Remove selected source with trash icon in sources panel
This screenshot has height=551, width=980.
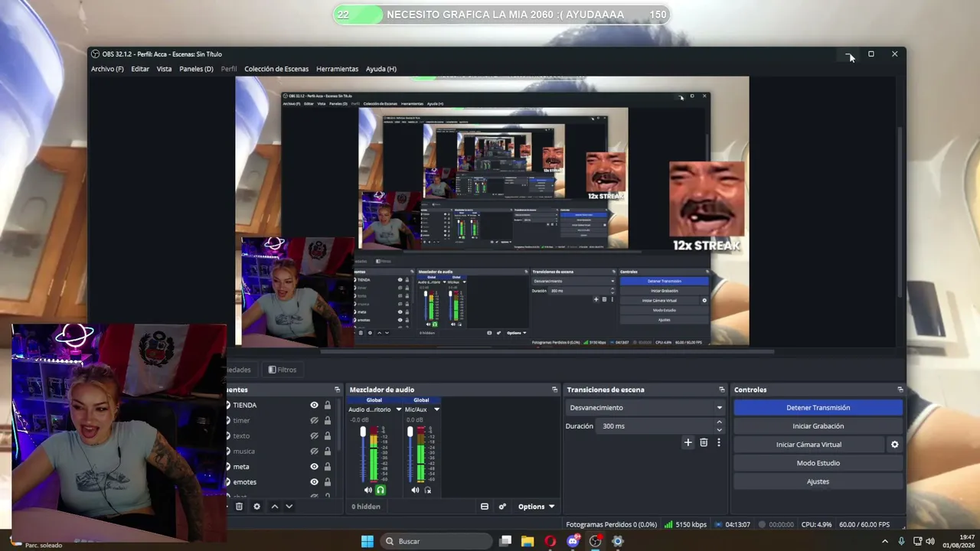(239, 507)
